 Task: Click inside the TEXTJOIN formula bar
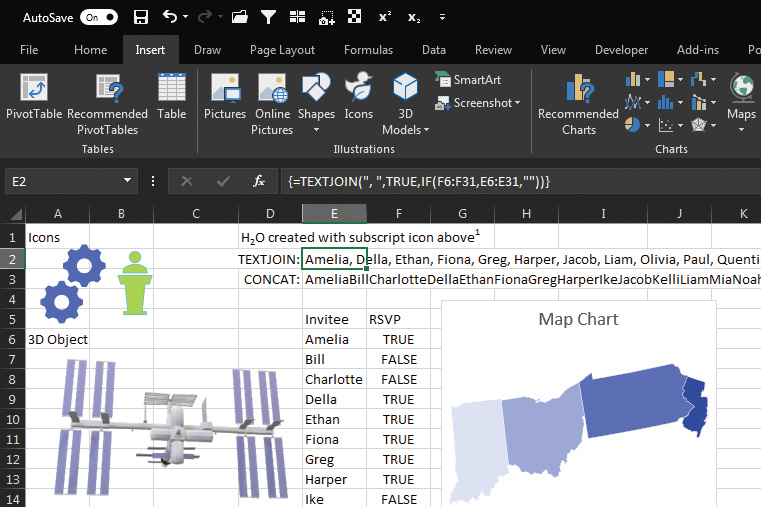click(520, 181)
